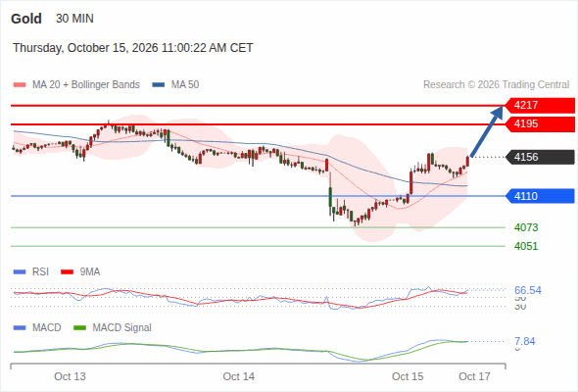Click the MA 20 + Bollinger Bands color swatch
Image resolution: width=578 pixels, height=392 pixels.
(x=20, y=85)
